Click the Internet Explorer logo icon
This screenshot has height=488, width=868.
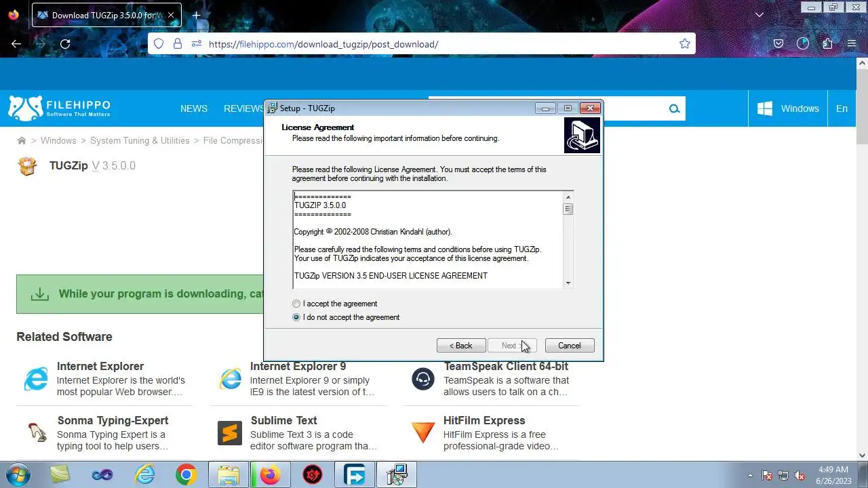37,379
